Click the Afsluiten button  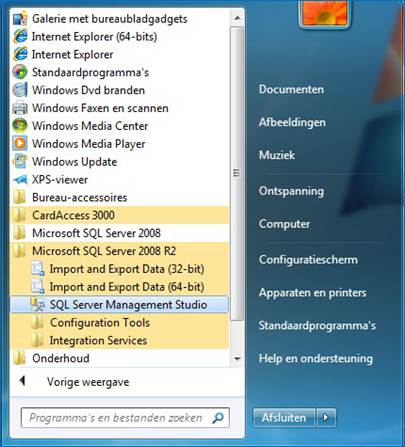coord(284,417)
